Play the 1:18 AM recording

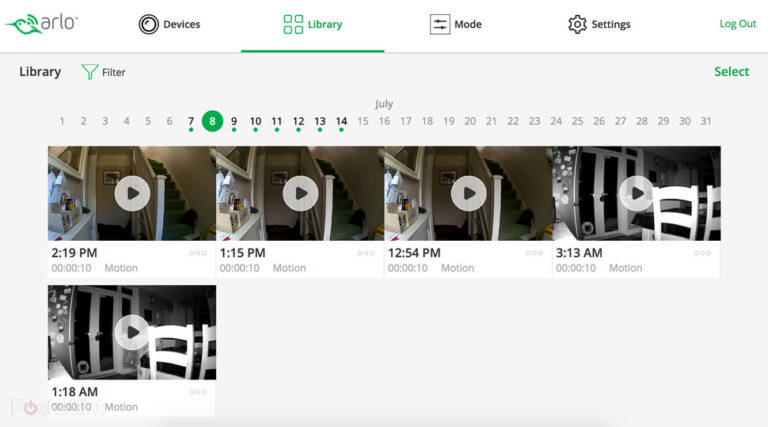pyautogui.click(x=132, y=332)
